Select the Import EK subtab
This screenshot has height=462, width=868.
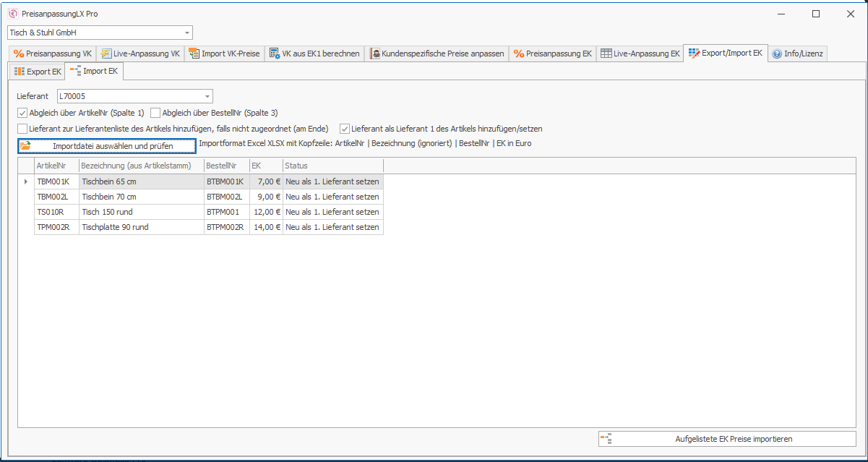point(95,72)
